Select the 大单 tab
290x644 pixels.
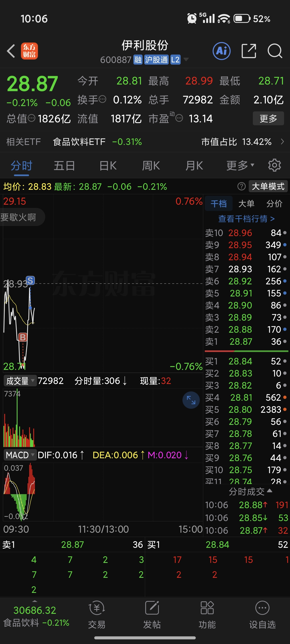[x=246, y=203]
